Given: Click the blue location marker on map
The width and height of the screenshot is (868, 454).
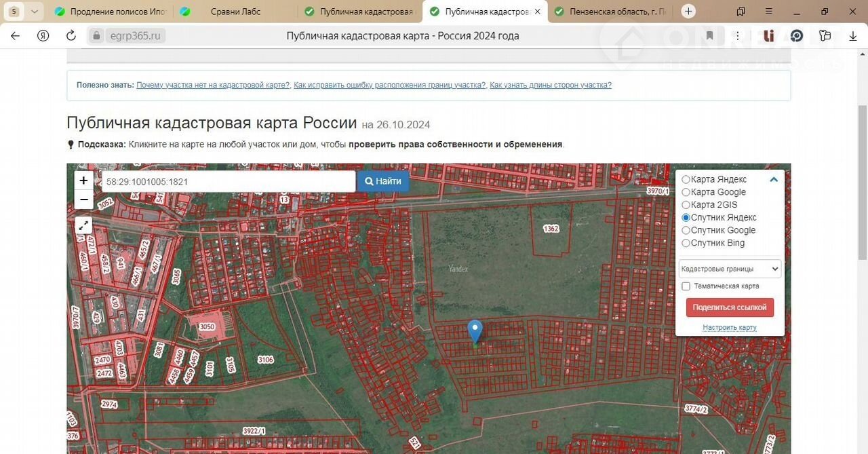Looking at the screenshot, I should click(475, 331).
